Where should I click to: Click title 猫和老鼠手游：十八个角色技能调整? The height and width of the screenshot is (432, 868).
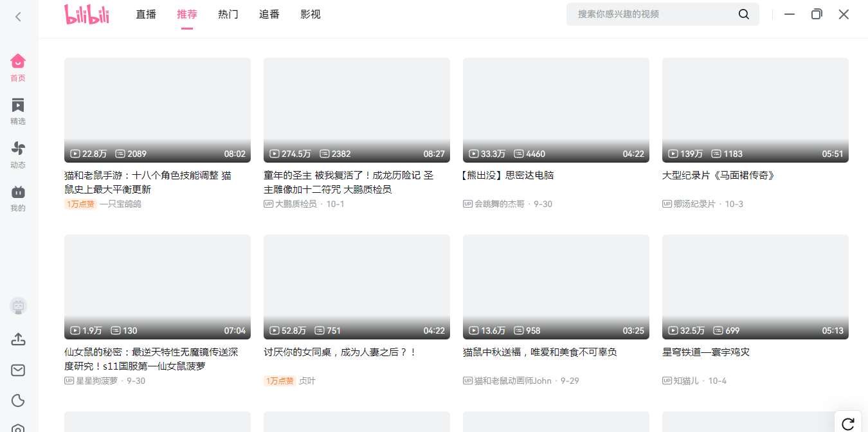(x=148, y=183)
